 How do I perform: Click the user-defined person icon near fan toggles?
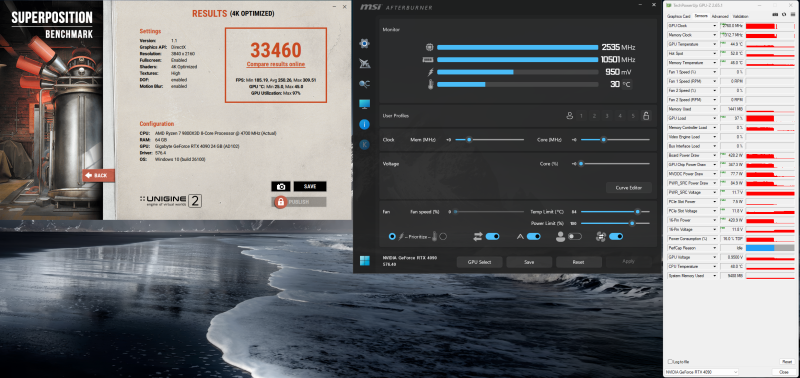pos(560,236)
